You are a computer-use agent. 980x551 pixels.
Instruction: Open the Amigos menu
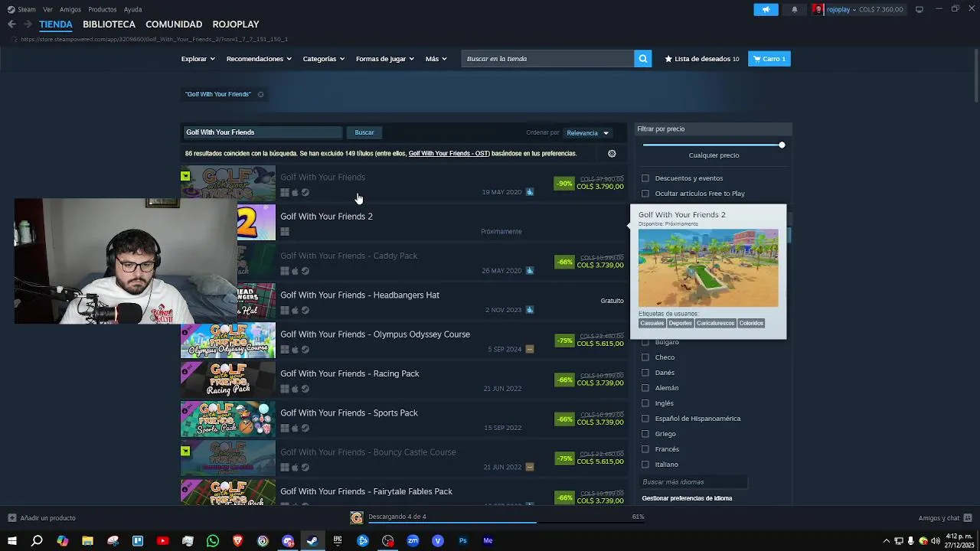pyautogui.click(x=70, y=9)
